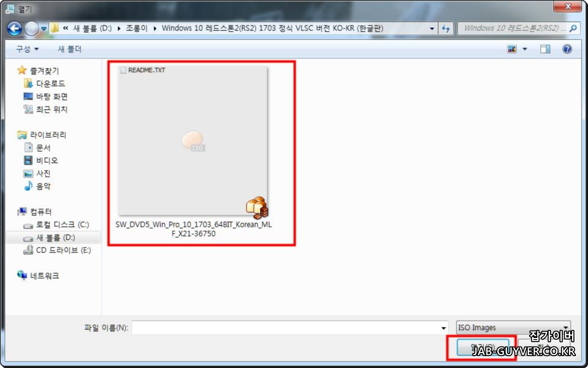Click the Windows 10 레드스톤2 breadcrumb segment
Screen dimensions: 588x368
click(272, 28)
